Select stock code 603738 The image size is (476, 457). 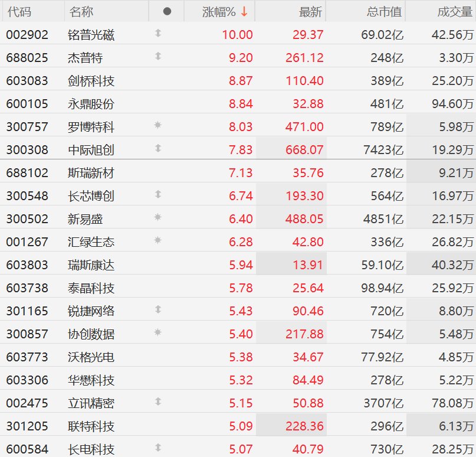[27, 288]
